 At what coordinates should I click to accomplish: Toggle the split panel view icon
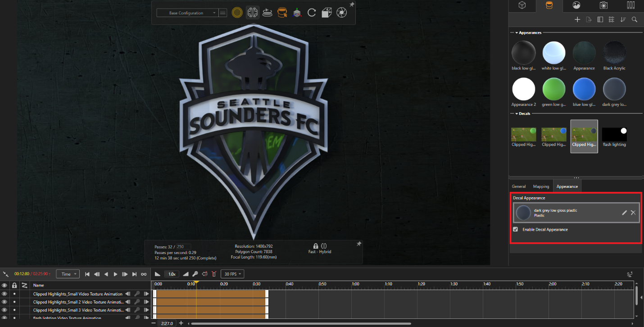tap(600, 19)
